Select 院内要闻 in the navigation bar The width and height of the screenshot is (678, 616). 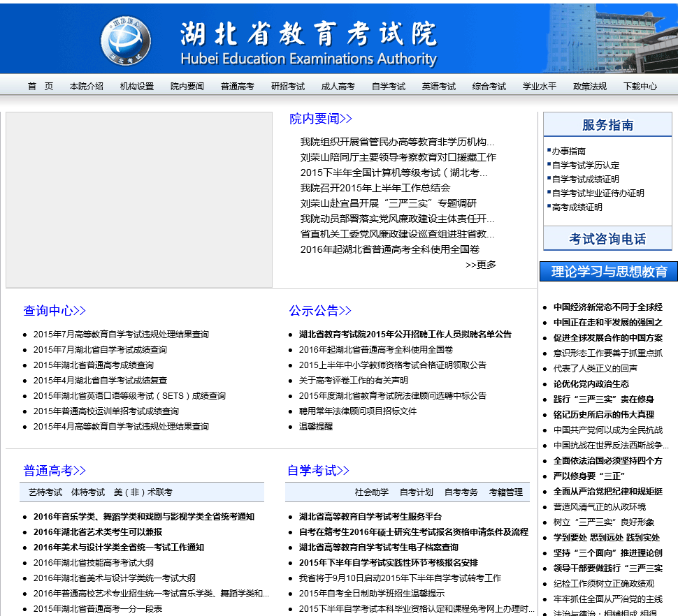coord(187,87)
